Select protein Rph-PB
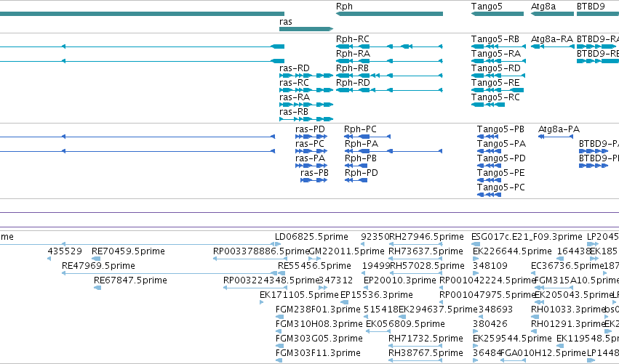The height and width of the screenshot is (364, 619). coord(361,158)
